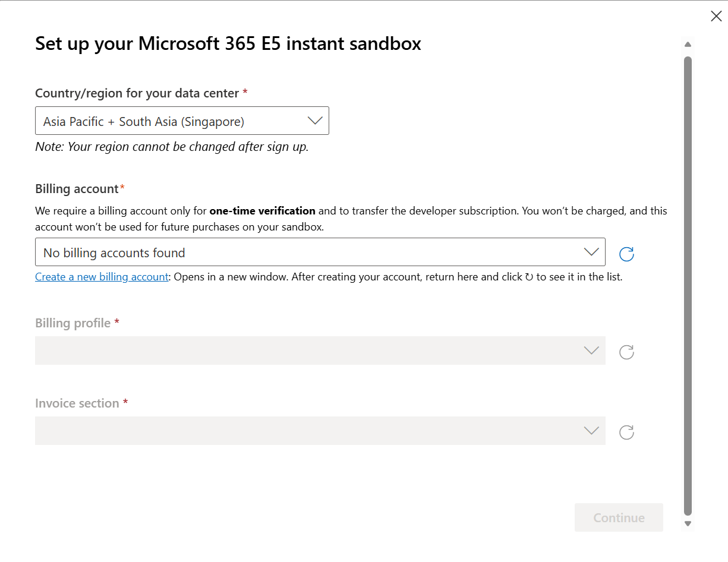Click the 'Billing profile' label
728x562 pixels.
pos(73,323)
